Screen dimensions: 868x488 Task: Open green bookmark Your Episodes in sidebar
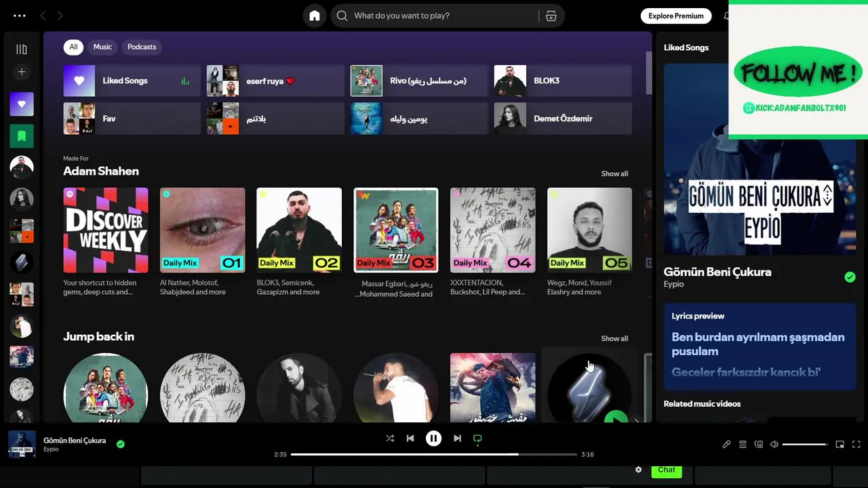pos(22,136)
